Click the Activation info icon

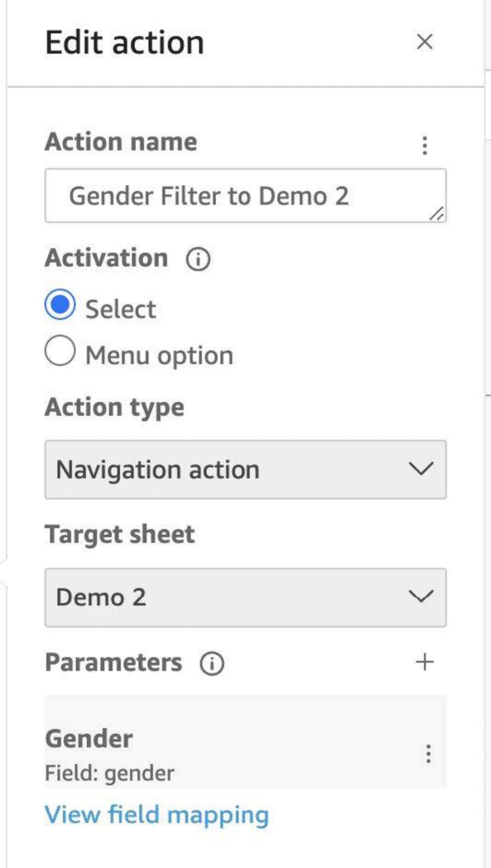click(x=198, y=259)
